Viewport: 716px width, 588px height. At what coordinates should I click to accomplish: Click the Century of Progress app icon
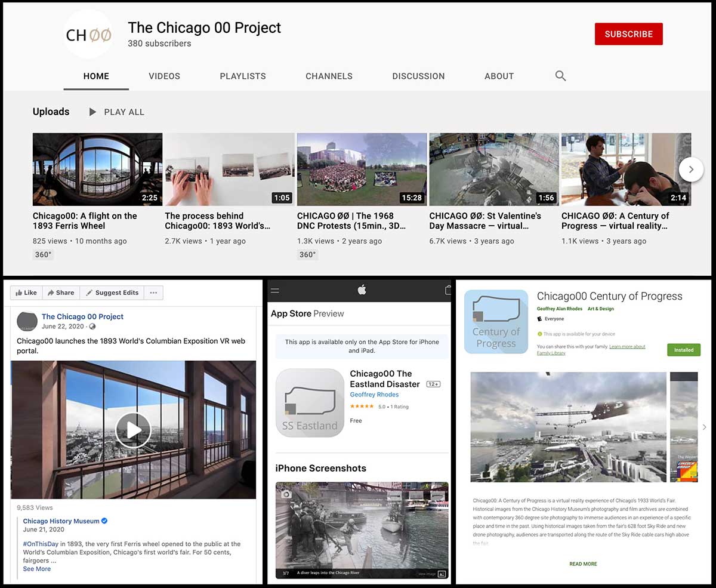click(496, 322)
